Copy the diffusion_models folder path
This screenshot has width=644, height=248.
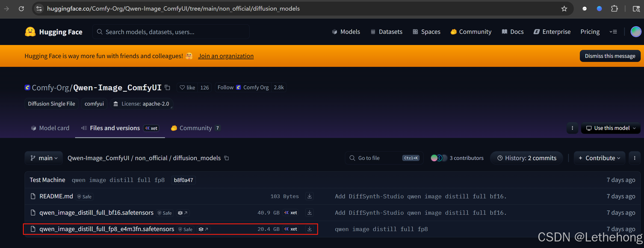(x=226, y=158)
